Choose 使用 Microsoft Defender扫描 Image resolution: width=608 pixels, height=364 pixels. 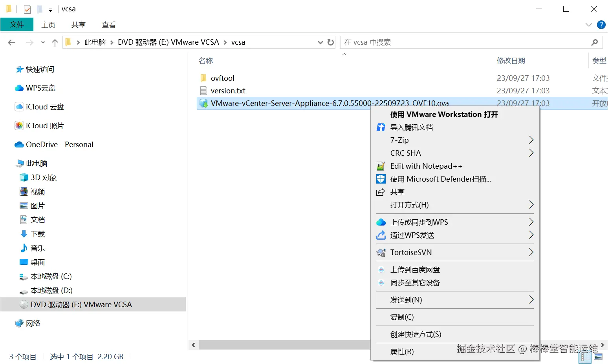[455, 179]
